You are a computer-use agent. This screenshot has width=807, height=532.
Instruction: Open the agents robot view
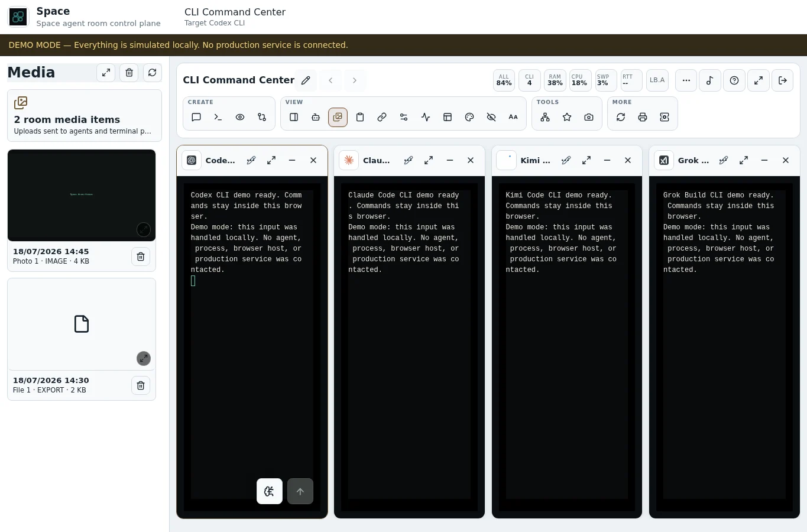point(316,117)
